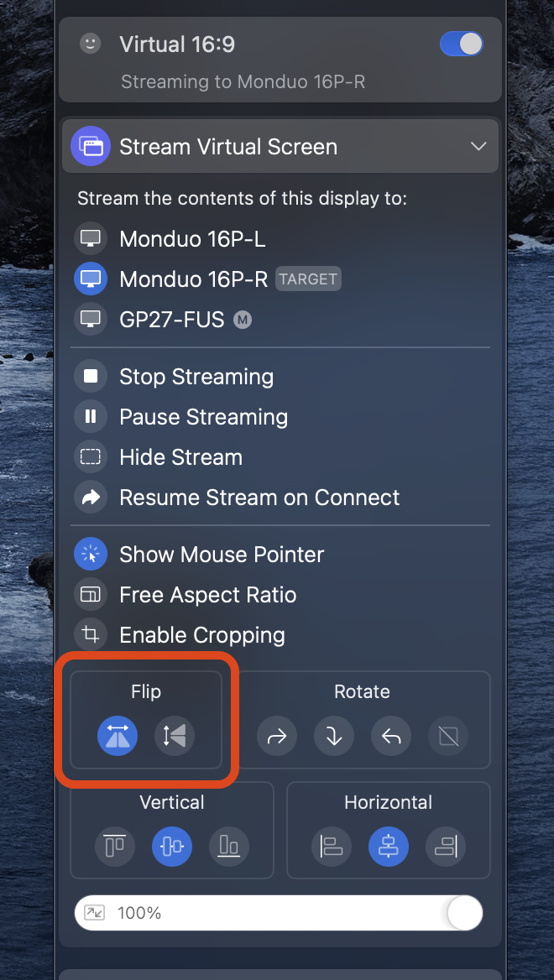
Task: Align stream to horizontal right
Action: pyautogui.click(x=446, y=847)
